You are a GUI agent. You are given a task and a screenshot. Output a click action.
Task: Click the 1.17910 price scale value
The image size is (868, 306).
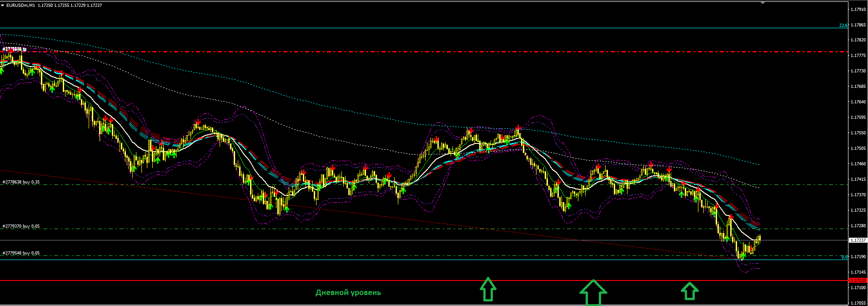click(858, 9)
